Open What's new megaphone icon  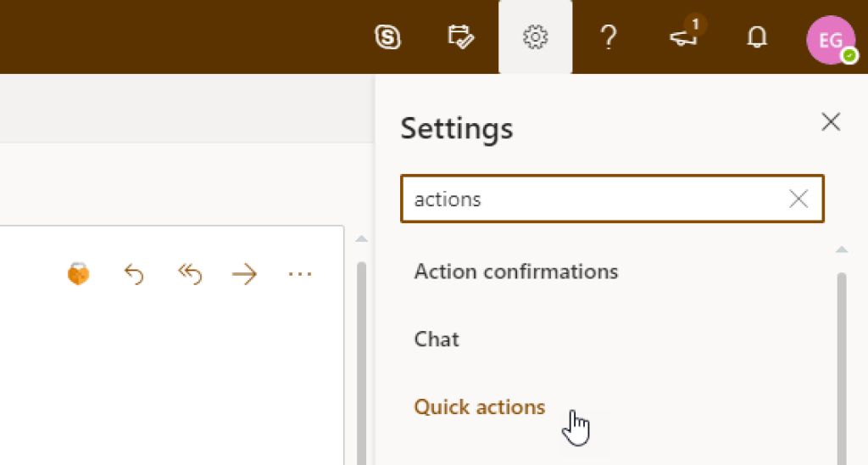pos(683,37)
